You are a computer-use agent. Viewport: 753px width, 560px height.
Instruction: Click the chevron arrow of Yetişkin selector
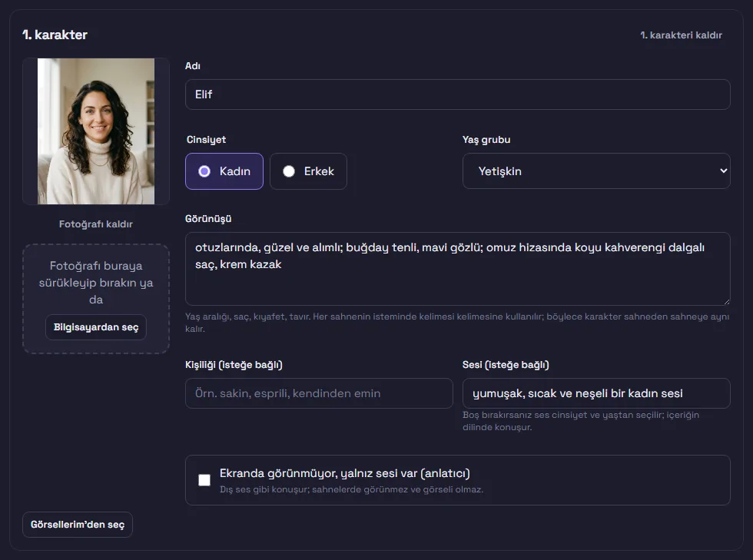723,171
